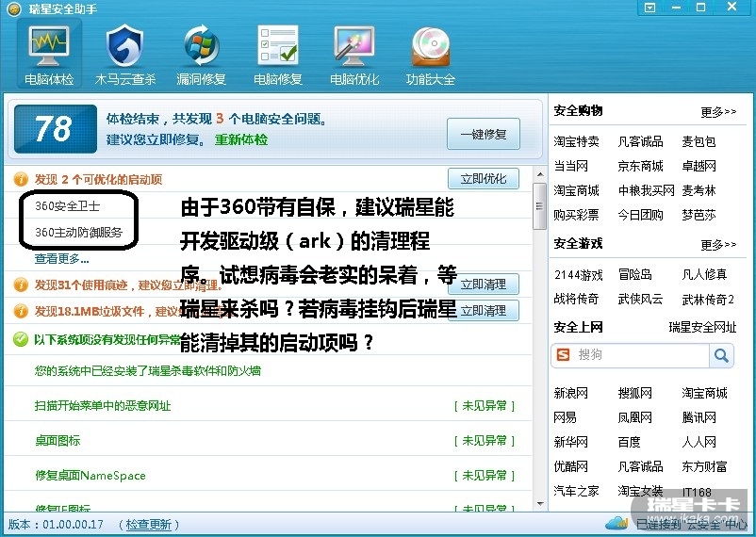Click the title bar menu dropdown icon
Viewport: 756px width, 537px height.
(649, 8)
